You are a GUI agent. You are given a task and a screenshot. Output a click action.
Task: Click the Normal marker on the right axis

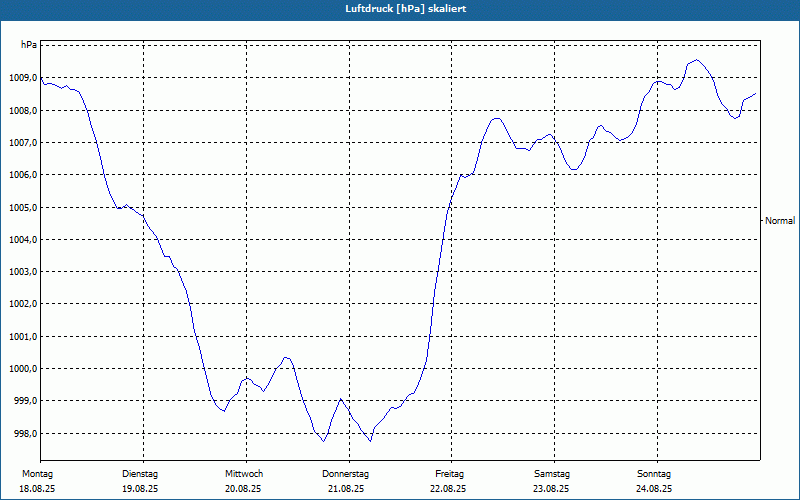tap(780, 221)
